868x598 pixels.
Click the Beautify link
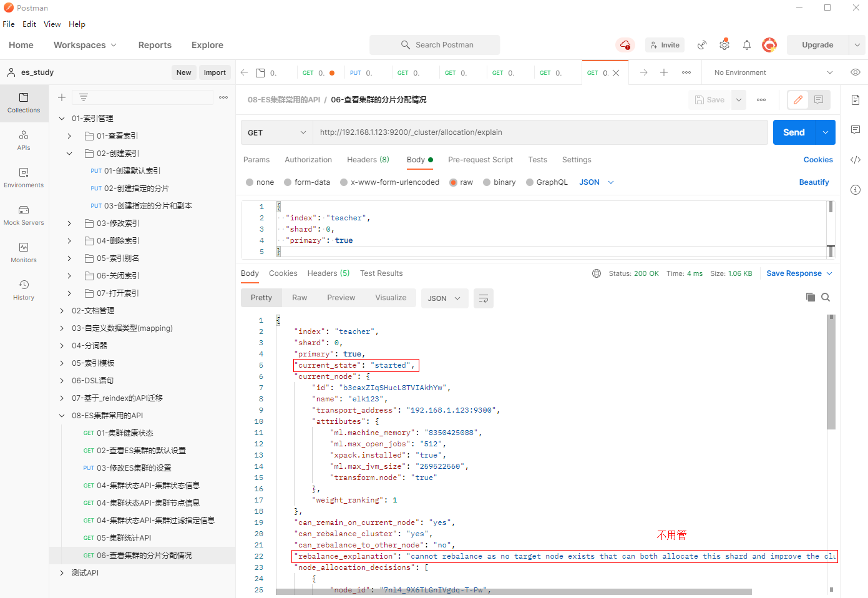click(814, 182)
